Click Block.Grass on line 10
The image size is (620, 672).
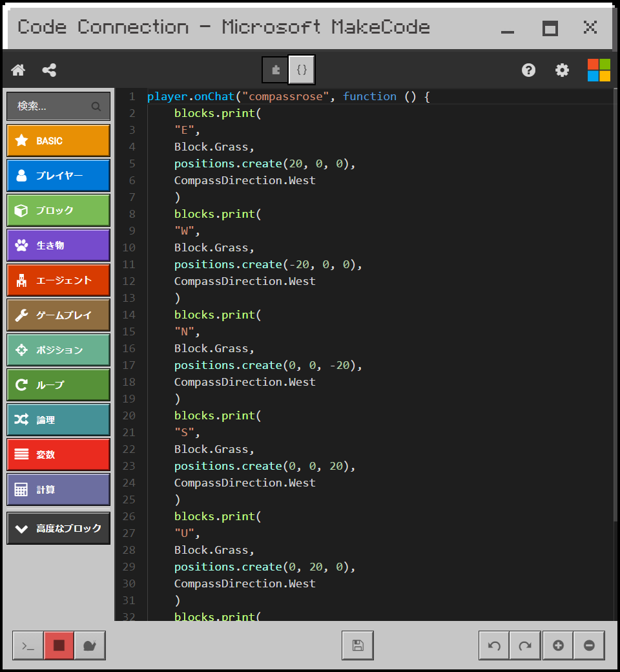pyautogui.click(x=211, y=247)
